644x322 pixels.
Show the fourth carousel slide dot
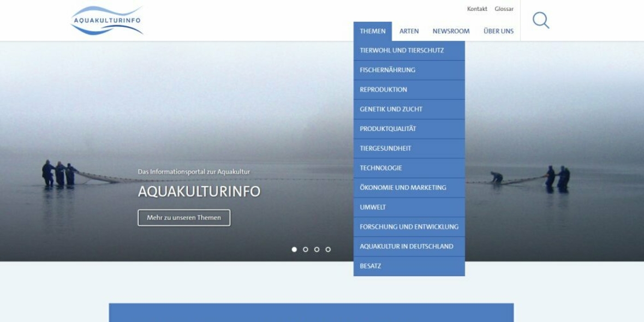tap(328, 249)
